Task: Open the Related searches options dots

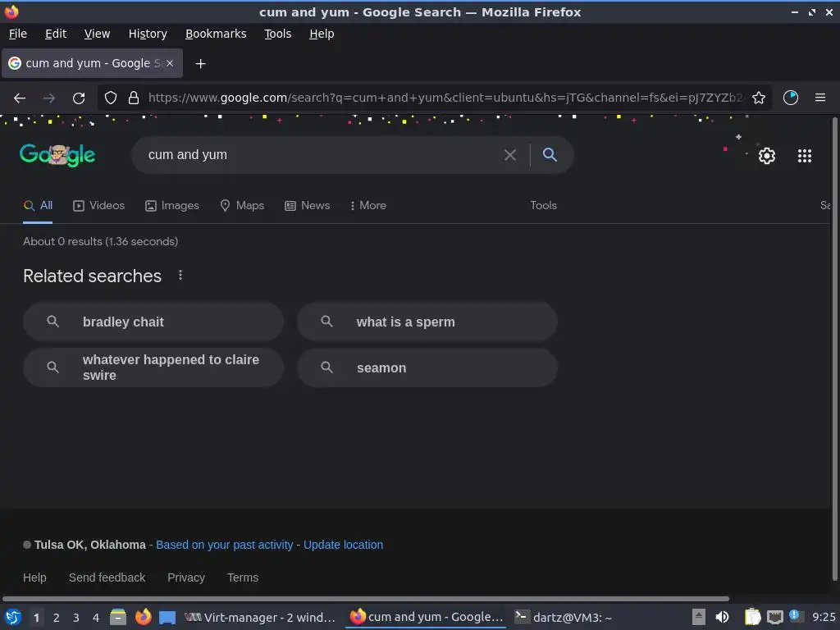Action: click(x=180, y=276)
